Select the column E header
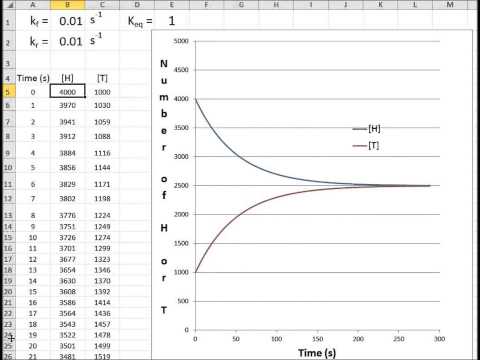Image resolution: width=480 pixels, height=360 pixels. (171, 4)
